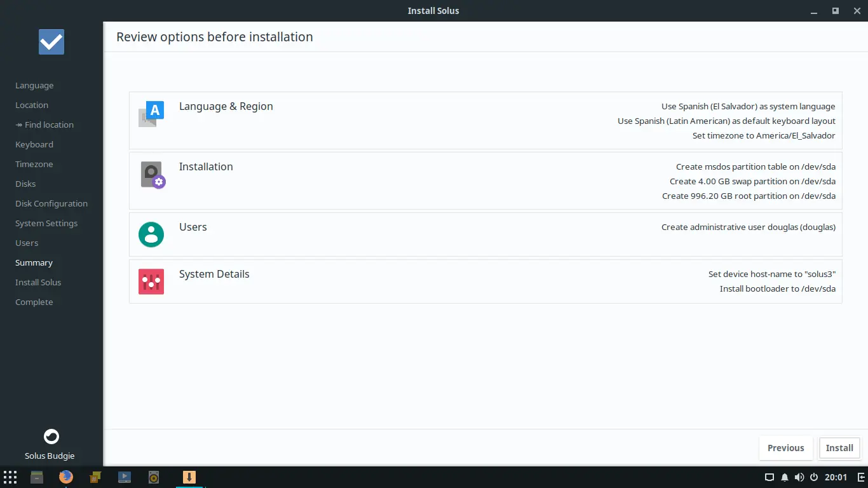Select the Disk Configuration step in sidebar
This screenshot has width=868, height=488.
(x=51, y=204)
